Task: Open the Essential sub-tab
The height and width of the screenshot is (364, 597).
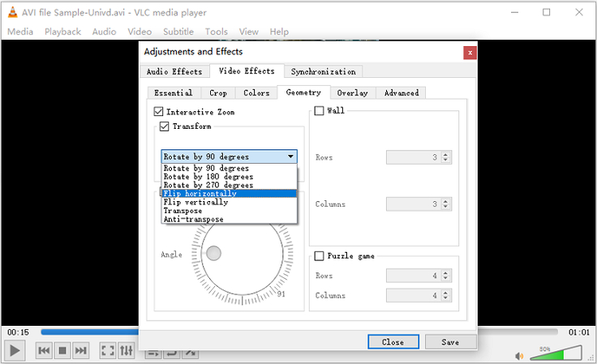Action: tap(174, 92)
